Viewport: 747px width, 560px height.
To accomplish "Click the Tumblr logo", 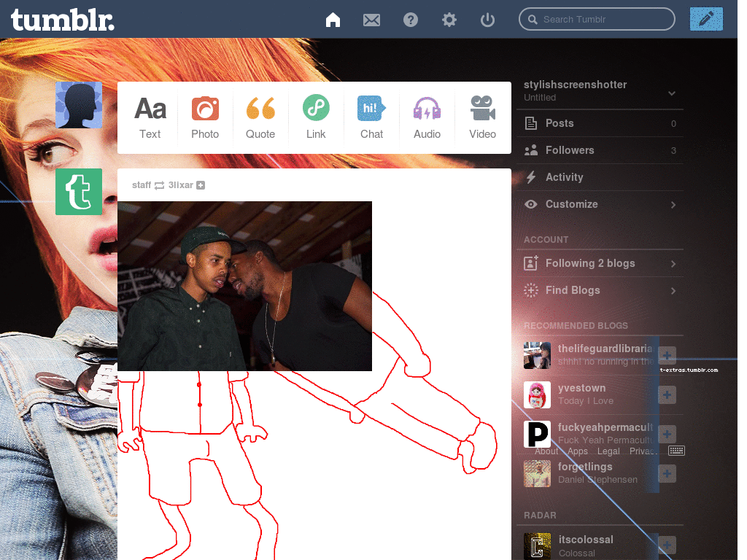I will [63, 20].
